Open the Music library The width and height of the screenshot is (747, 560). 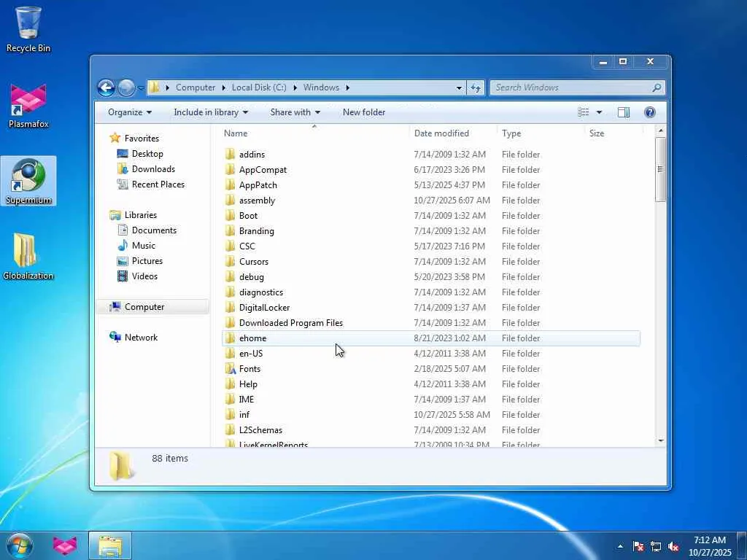(x=144, y=246)
